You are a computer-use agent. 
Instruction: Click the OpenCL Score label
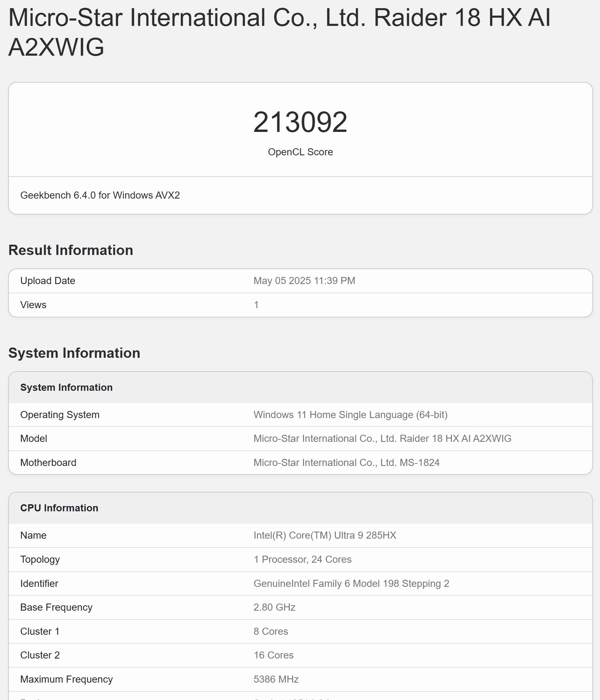click(300, 152)
